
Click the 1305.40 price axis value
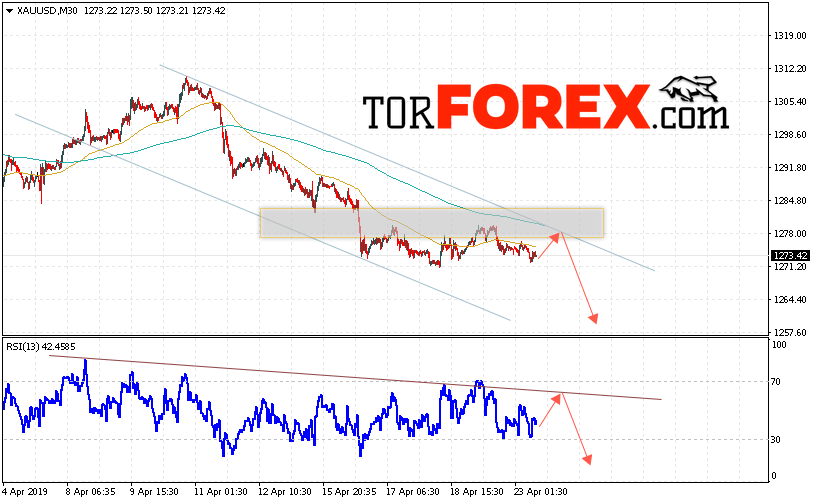(789, 101)
